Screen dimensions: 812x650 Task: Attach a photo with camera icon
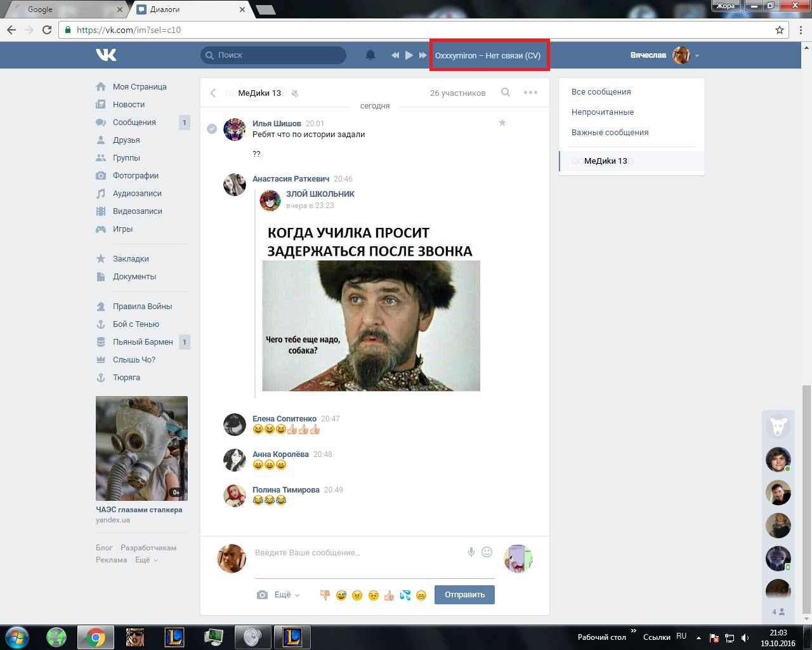click(x=262, y=595)
